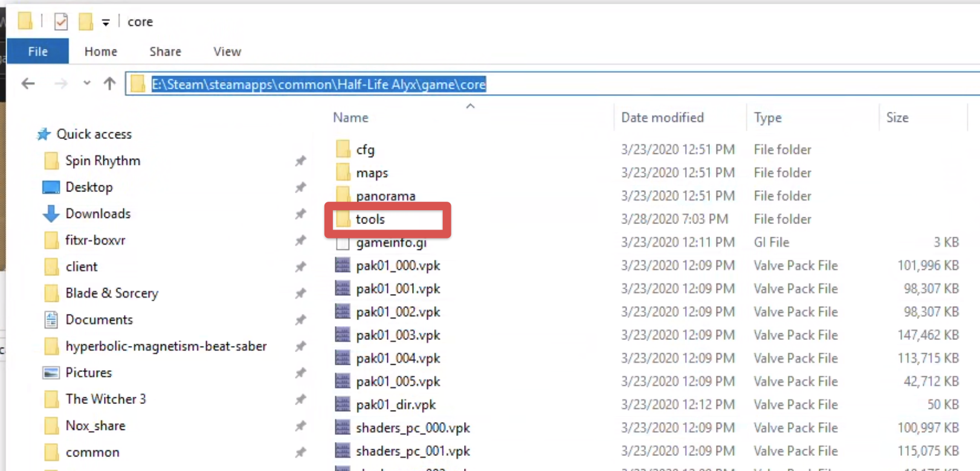Open Downloads in the navigation pane

pyautogui.click(x=98, y=214)
